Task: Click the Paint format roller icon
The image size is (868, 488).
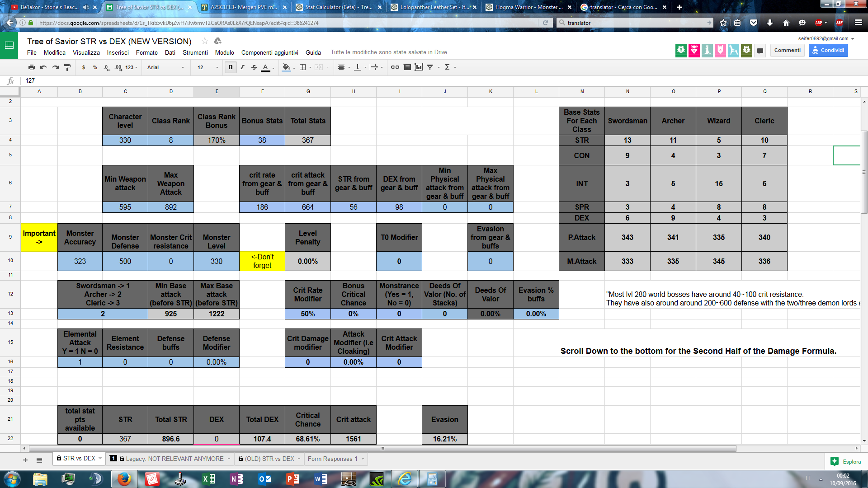Action: click(x=67, y=67)
